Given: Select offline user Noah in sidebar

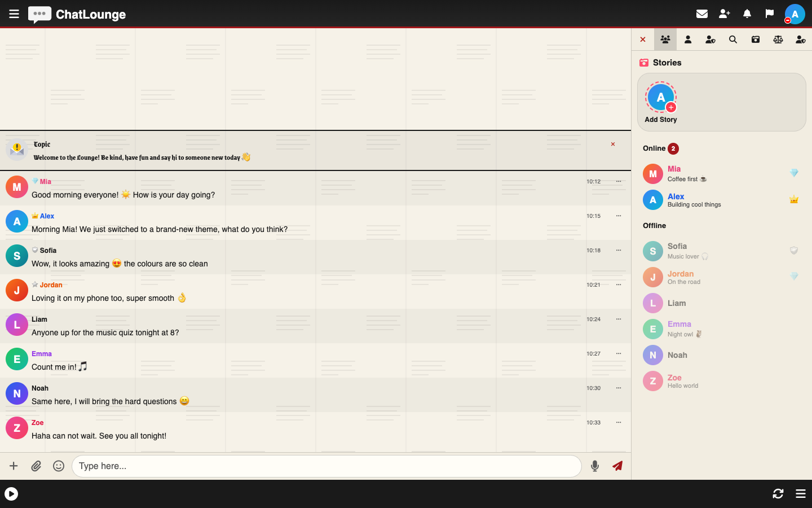Looking at the screenshot, I should [722, 355].
